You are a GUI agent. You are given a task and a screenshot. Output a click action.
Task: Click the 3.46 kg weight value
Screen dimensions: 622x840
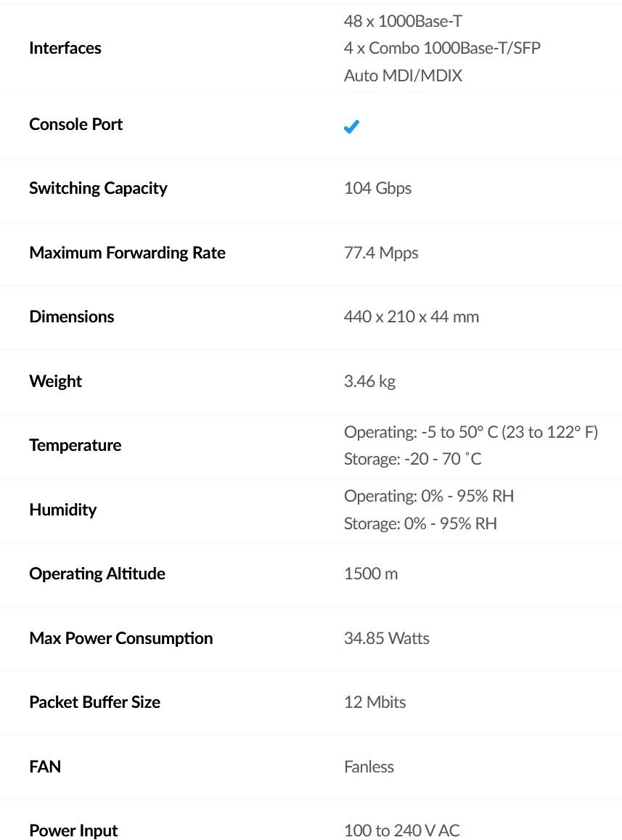(369, 381)
